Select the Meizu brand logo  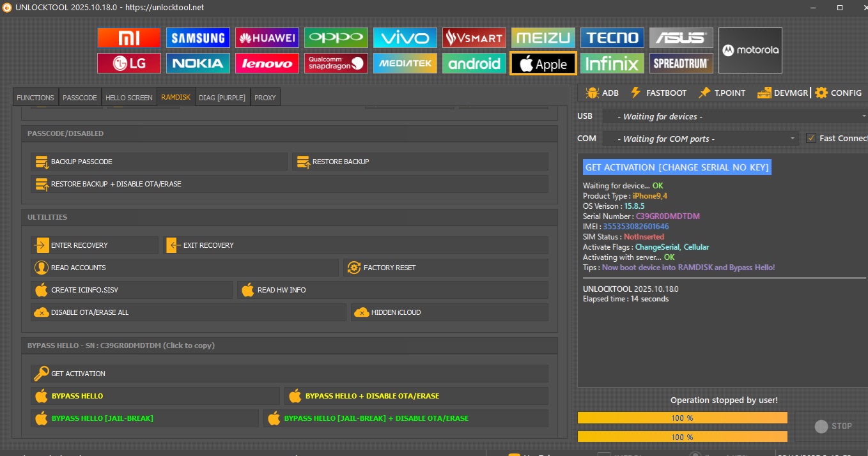pos(543,38)
